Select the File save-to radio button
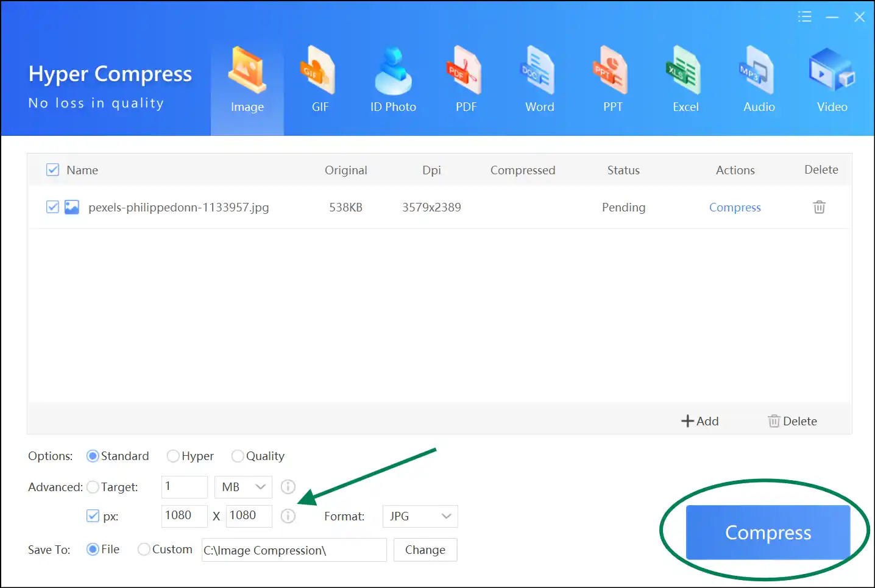Image resolution: width=875 pixels, height=588 pixels. [x=93, y=549]
